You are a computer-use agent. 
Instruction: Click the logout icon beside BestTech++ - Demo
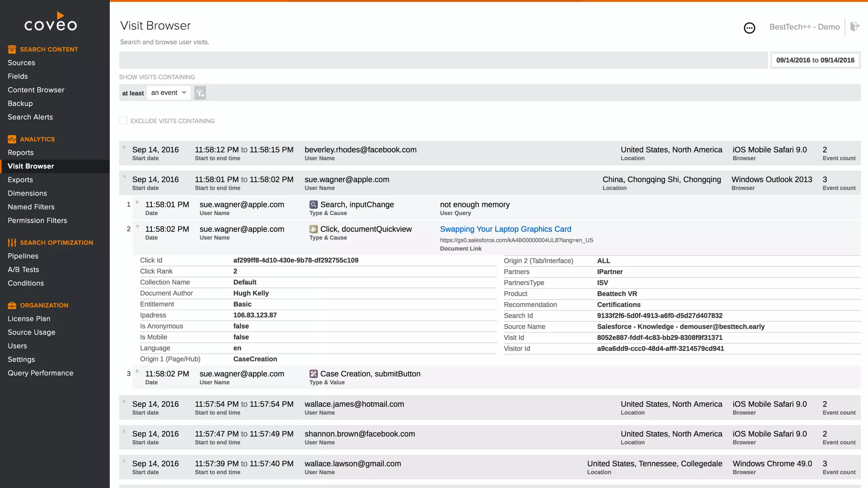click(x=854, y=27)
